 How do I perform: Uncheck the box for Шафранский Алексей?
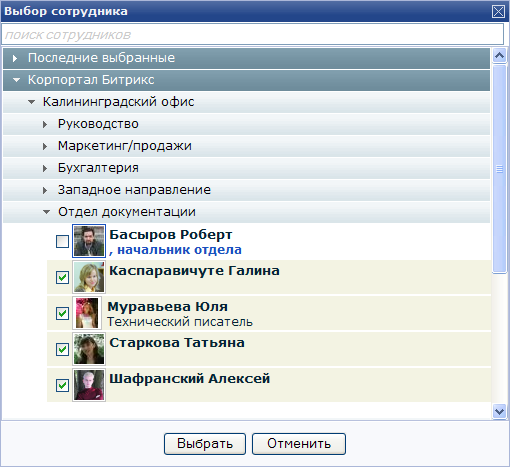pos(62,385)
